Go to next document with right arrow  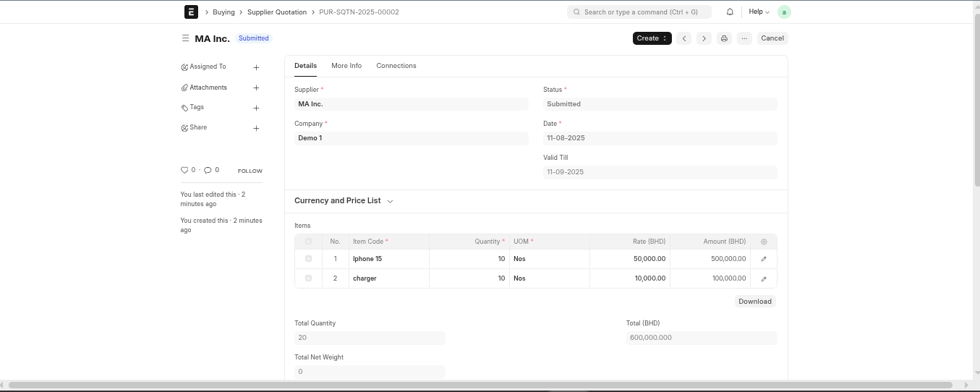click(704, 38)
